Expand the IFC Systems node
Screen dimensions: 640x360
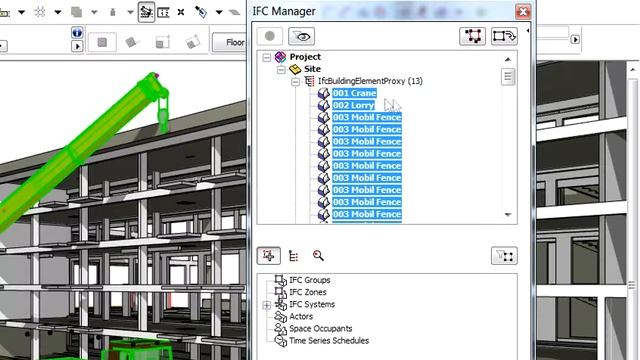[267, 305]
